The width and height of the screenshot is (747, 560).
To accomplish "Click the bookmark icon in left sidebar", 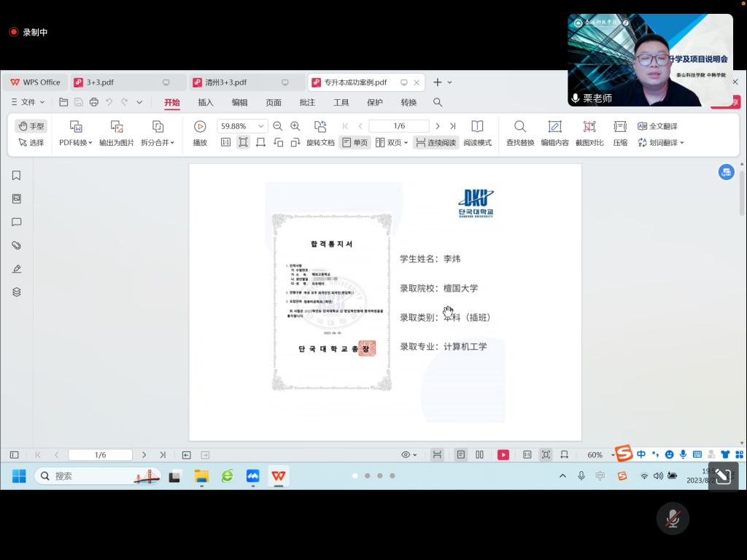I will click(16, 176).
